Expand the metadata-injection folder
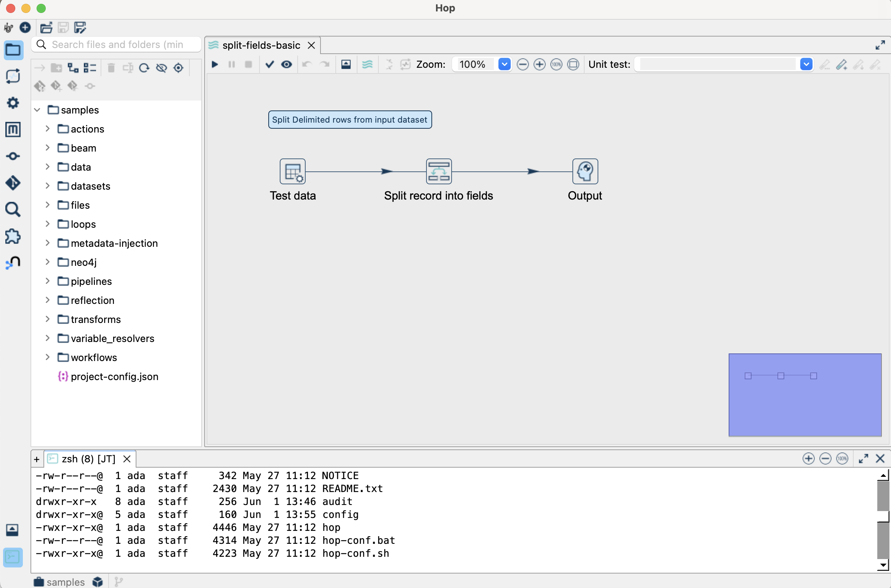 [x=48, y=243]
